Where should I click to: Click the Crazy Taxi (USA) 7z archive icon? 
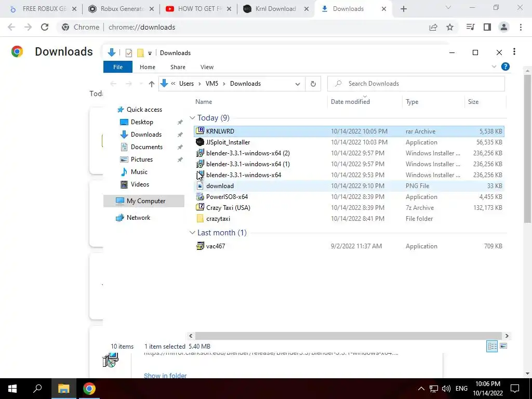200,207
